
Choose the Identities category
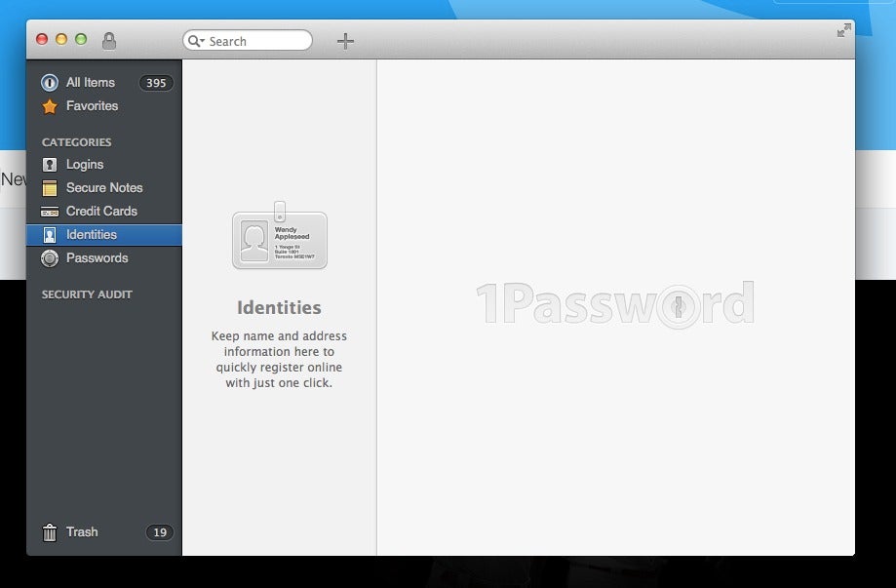tap(104, 235)
